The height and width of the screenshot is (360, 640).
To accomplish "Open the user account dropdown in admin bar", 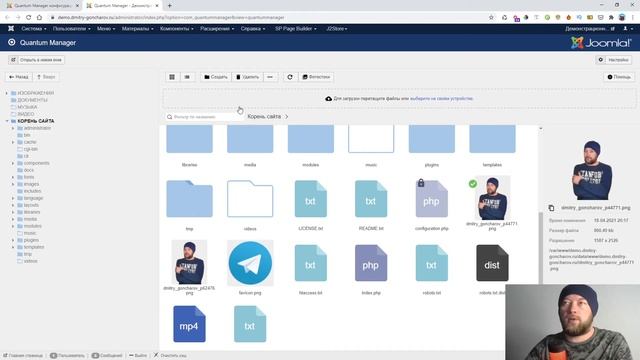I will [628, 29].
